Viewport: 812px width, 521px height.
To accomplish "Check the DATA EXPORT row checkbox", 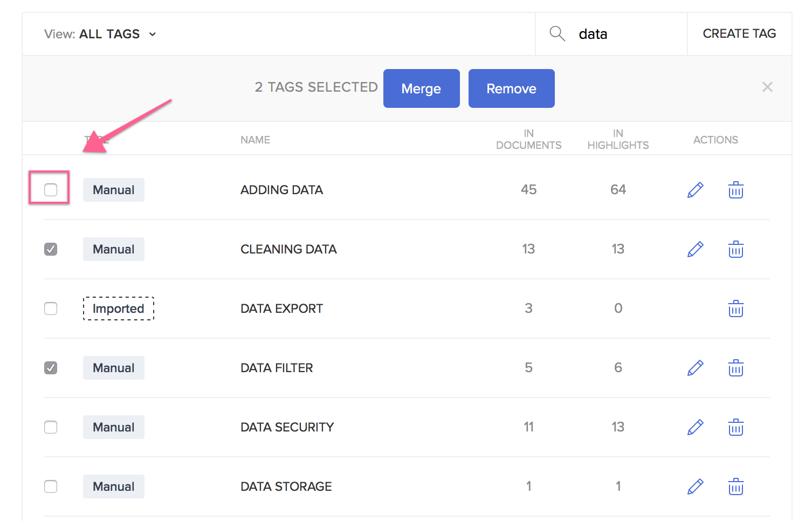I will (x=51, y=309).
